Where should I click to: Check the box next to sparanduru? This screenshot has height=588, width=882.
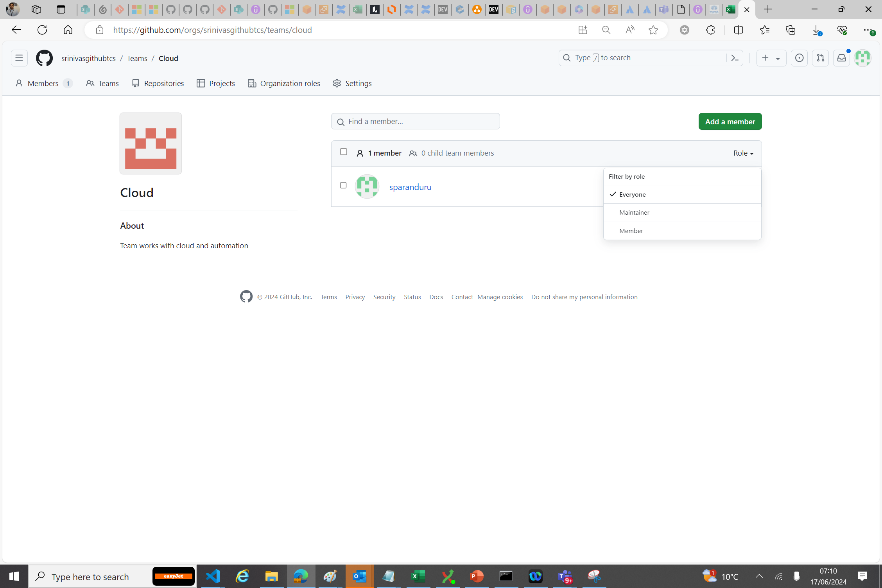(x=343, y=185)
